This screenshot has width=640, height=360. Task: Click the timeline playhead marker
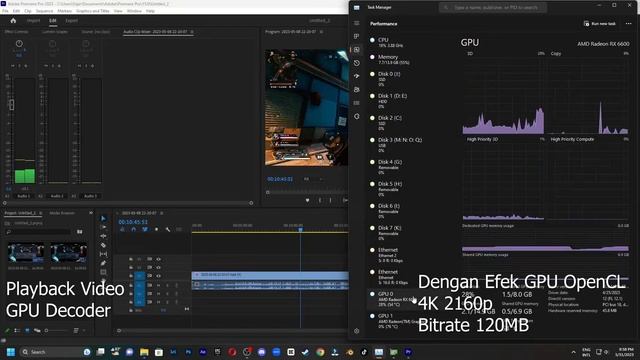(300, 230)
